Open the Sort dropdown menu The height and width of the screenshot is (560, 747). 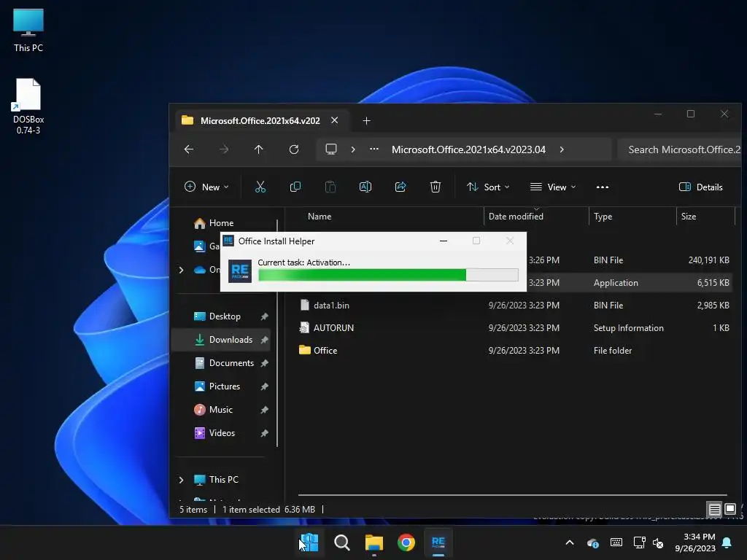[488, 187]
